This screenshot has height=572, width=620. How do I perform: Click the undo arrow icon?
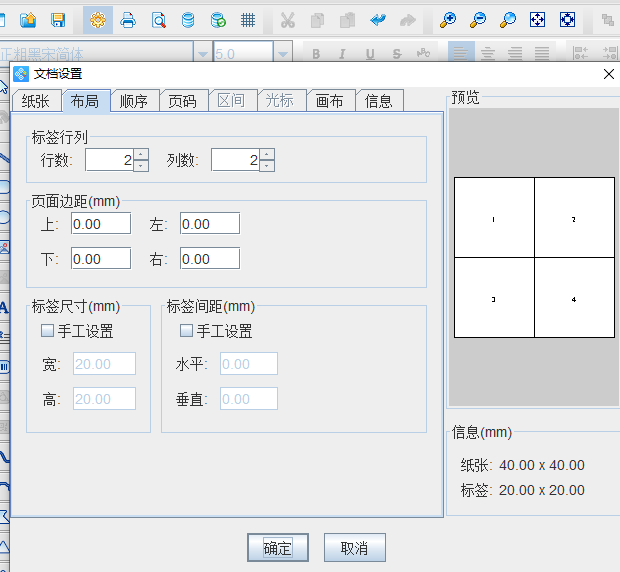[x=377, y=20]
